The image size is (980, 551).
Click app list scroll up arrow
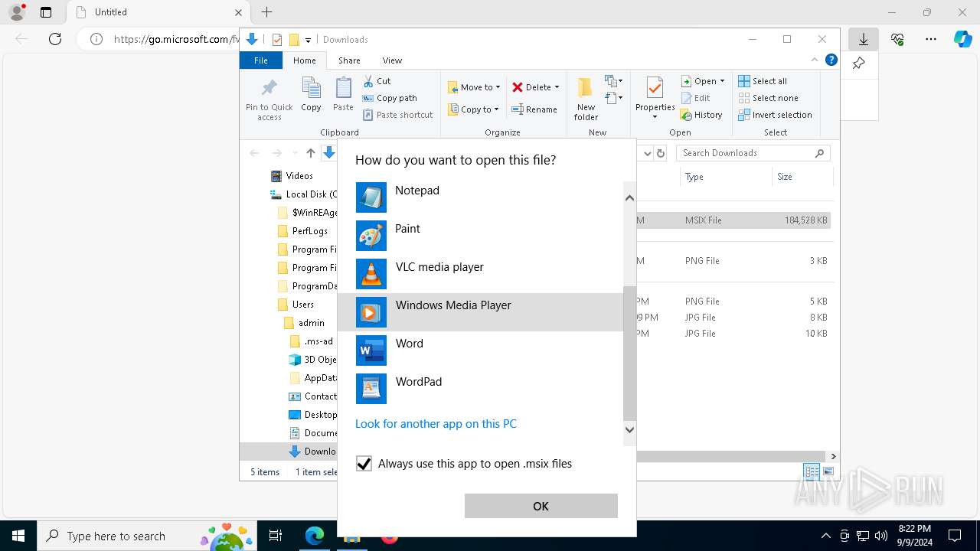tap(629, 198)
